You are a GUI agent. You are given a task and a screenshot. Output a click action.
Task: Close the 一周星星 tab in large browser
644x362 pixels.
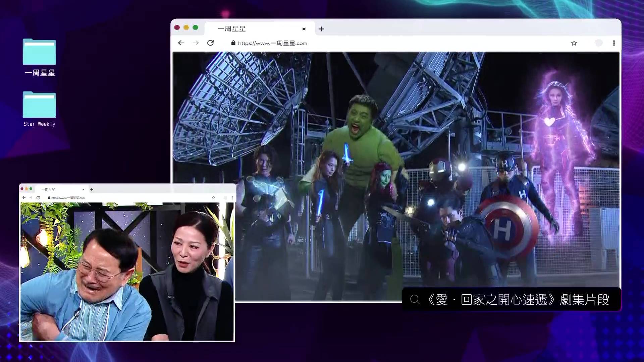304,29
